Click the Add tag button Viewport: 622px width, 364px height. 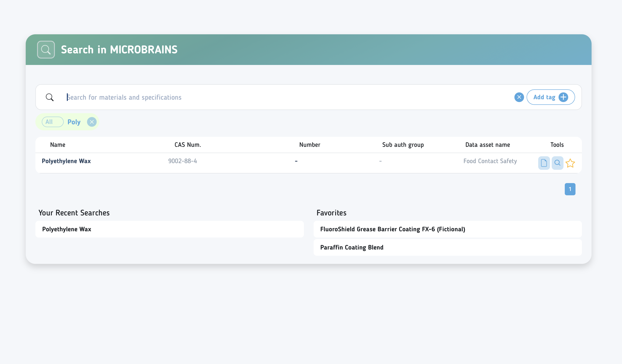click(551, 97)
